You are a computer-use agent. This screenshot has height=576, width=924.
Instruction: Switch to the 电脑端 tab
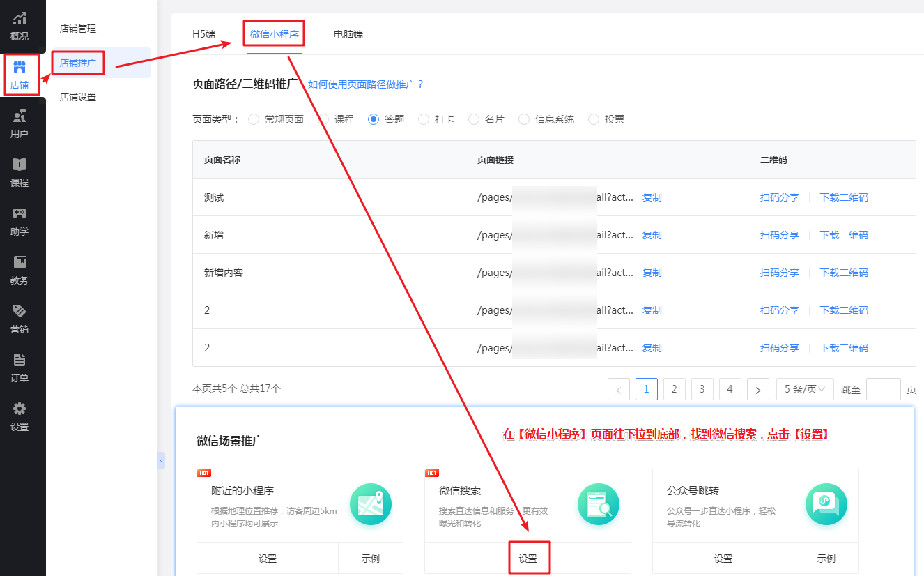pos(348,34)
